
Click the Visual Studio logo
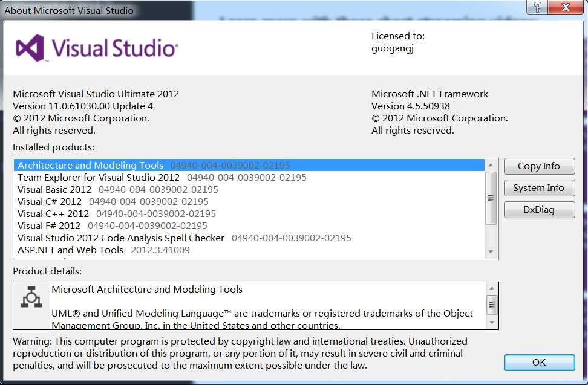point(97,48)
